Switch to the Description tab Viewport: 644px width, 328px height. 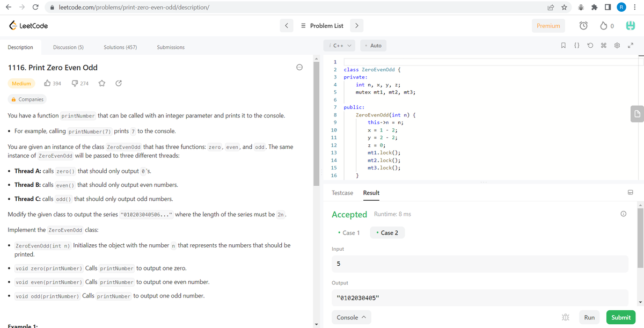point(20,47)
